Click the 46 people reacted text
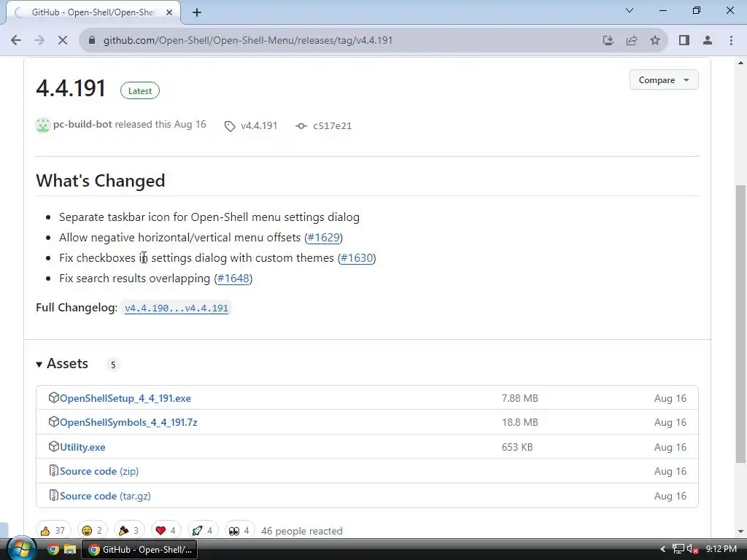747x560 pixels. [x=301, y=531]
